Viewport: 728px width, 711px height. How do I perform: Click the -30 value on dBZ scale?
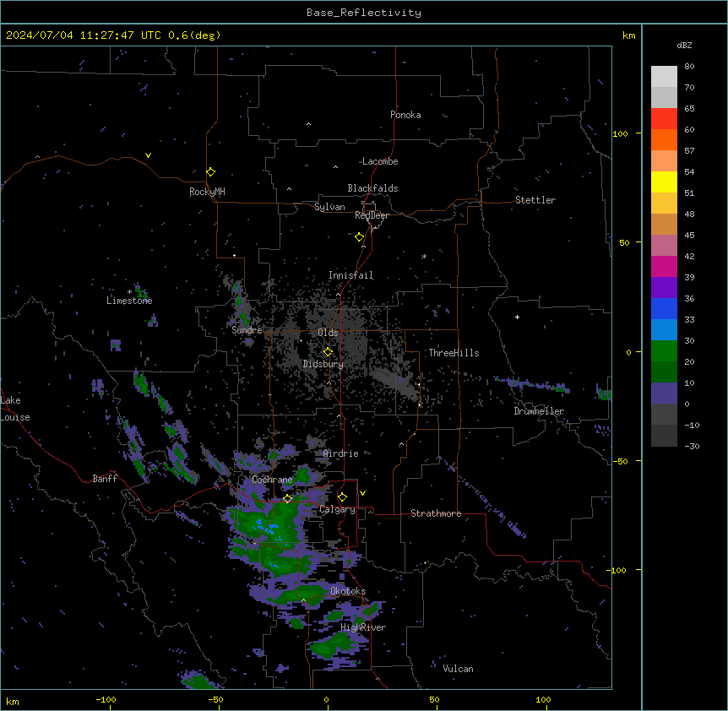[x=692, y=446]
